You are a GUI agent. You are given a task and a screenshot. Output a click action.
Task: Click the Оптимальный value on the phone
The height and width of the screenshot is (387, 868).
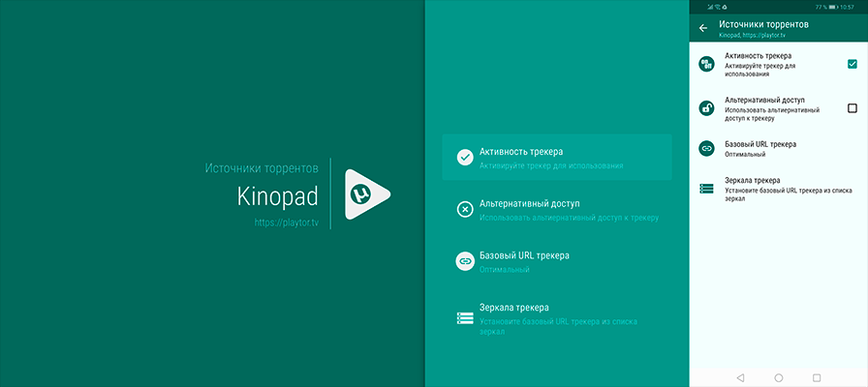coord(745,154)
